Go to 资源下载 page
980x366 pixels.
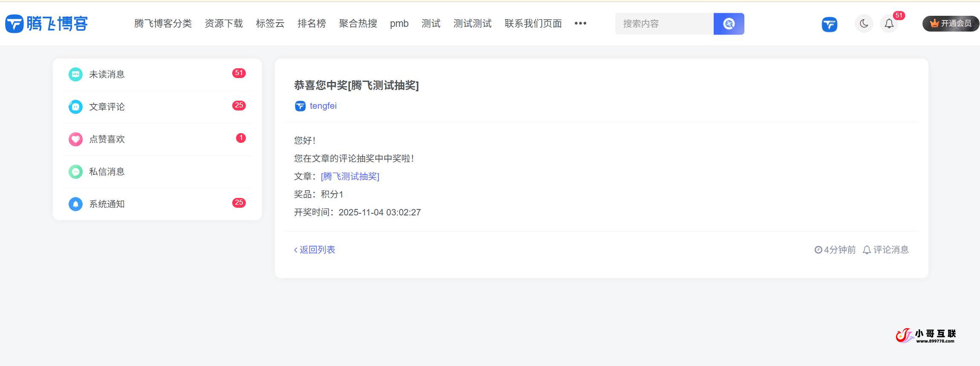click(224, 23)
